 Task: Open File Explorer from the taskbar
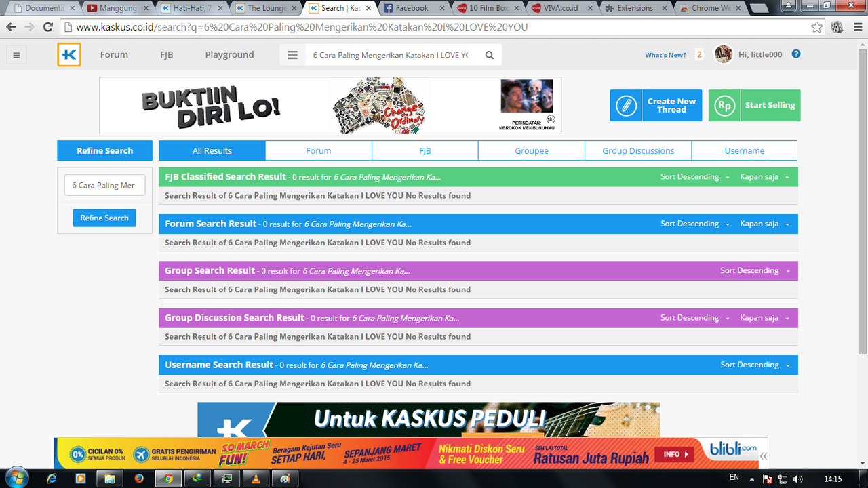(108, 479)
